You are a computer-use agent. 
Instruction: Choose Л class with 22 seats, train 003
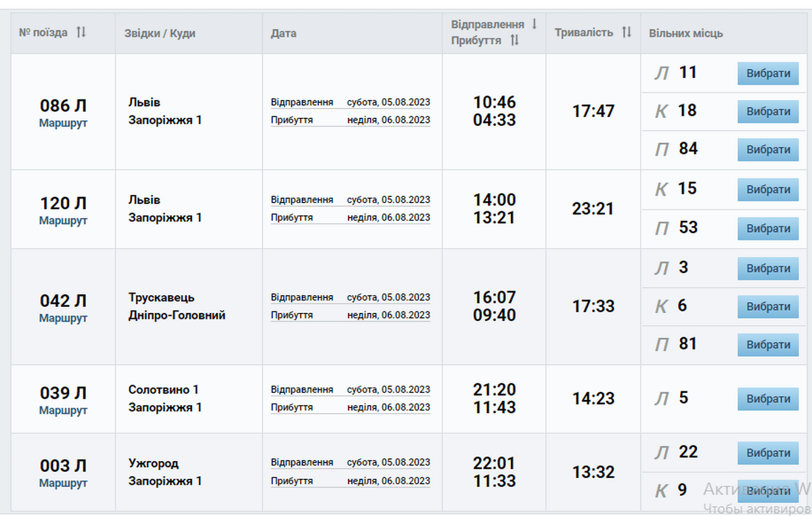tap(768, 453)
